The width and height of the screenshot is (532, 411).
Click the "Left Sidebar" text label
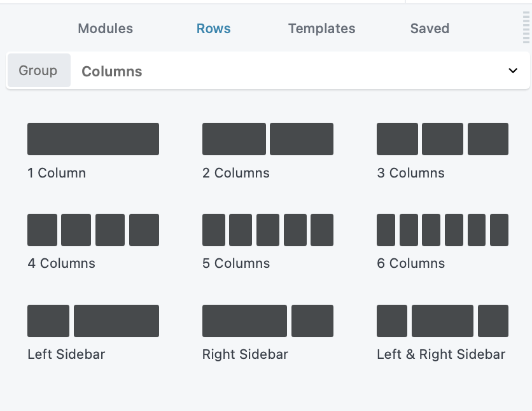coord(66,354)
